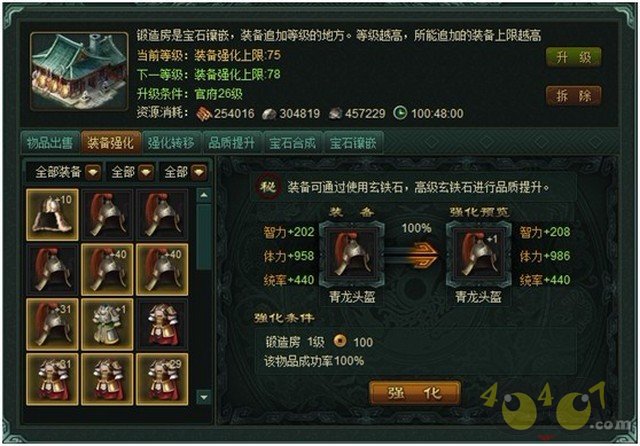Click the +1 强化预览 helmet icon
This screenshot has height=446, width=640.
[x=478, y=254]
